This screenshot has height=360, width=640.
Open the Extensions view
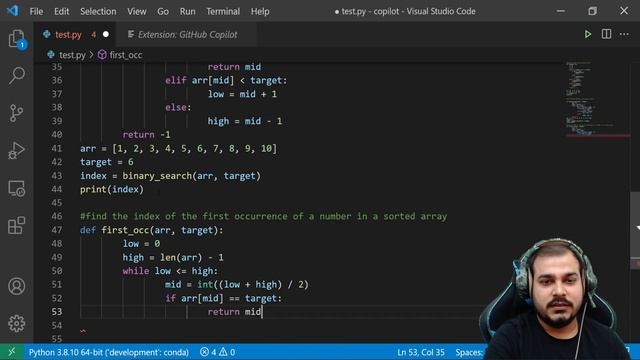(17, 225)
